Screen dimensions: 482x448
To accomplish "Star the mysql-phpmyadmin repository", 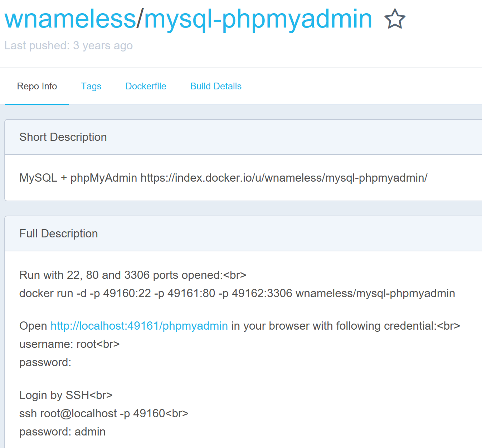I will 395,19.
